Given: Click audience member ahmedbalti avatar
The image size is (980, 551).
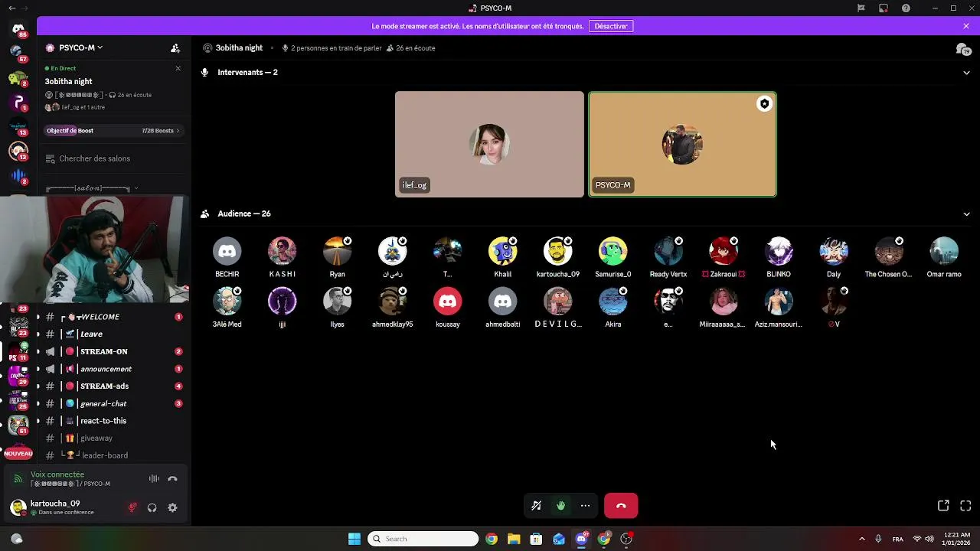Looking at the screenshot, I should tap(503, 302).
